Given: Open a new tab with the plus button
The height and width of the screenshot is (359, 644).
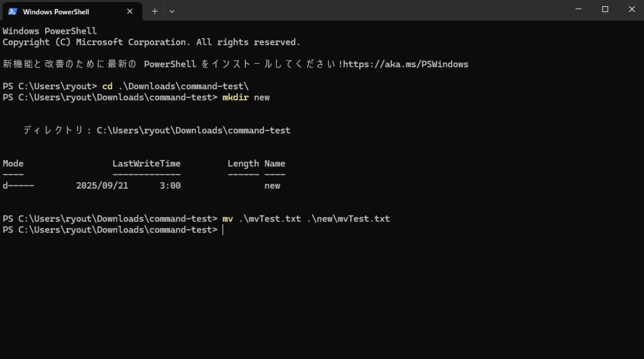Looking at the screenshot, I should pos(155,12).
